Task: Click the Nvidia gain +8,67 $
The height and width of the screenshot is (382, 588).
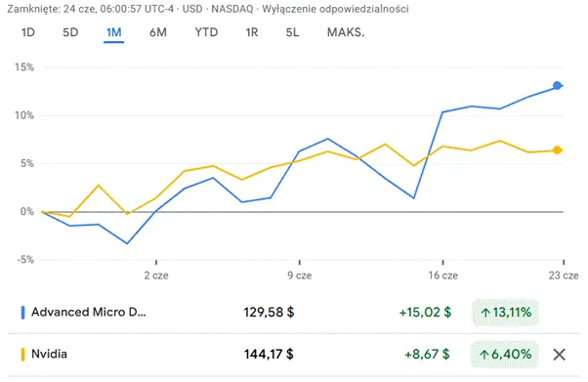Action: pyautogui.click(x=427, y=355)
